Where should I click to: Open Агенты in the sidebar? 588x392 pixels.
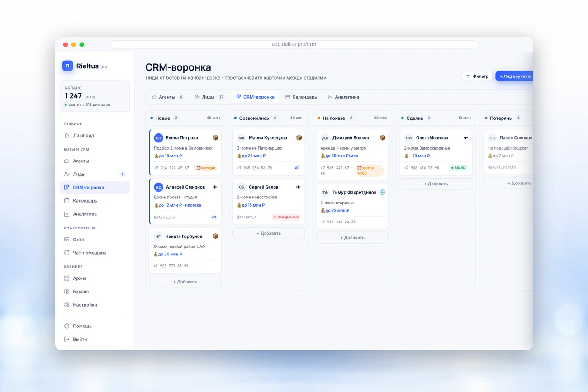pyautogui.click(x=95, y=161)
